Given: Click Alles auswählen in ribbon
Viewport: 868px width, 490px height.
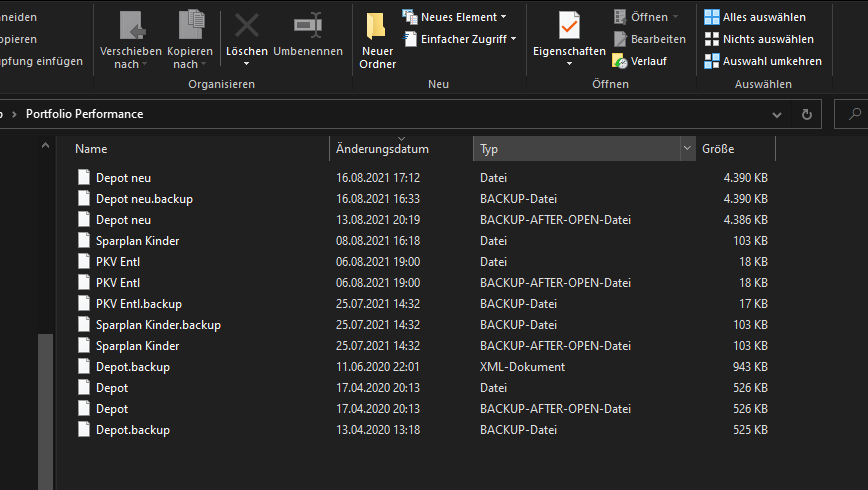Looking at the screenshot, I should 755,17.
